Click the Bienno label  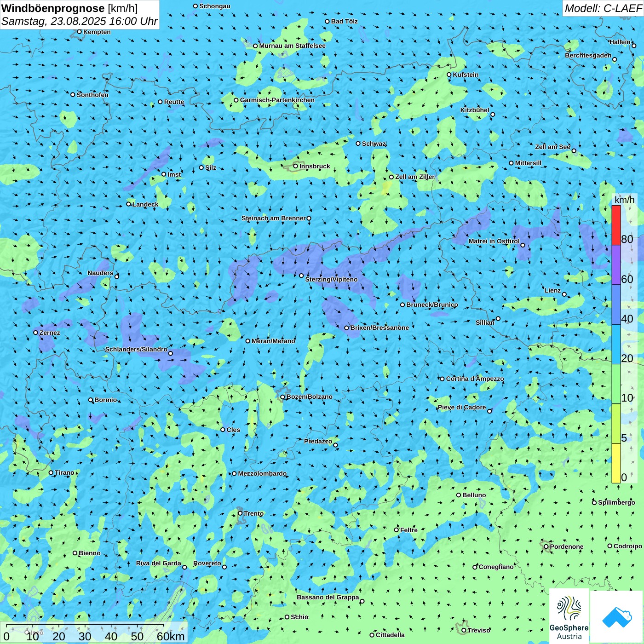click(x=89, y=553)
